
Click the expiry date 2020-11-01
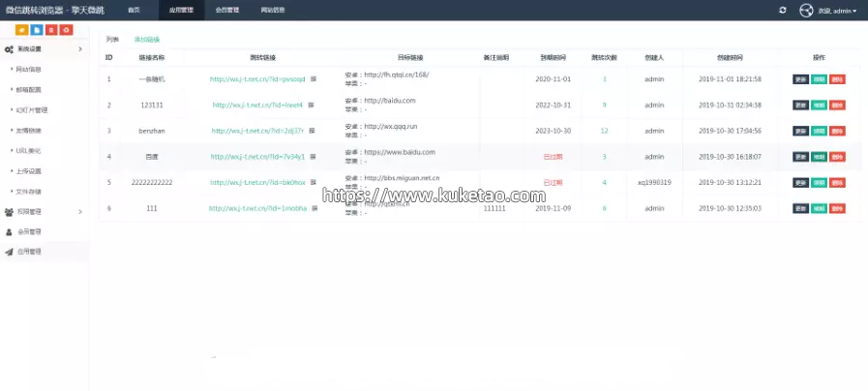pyautogui.click(x=553, y=79)
